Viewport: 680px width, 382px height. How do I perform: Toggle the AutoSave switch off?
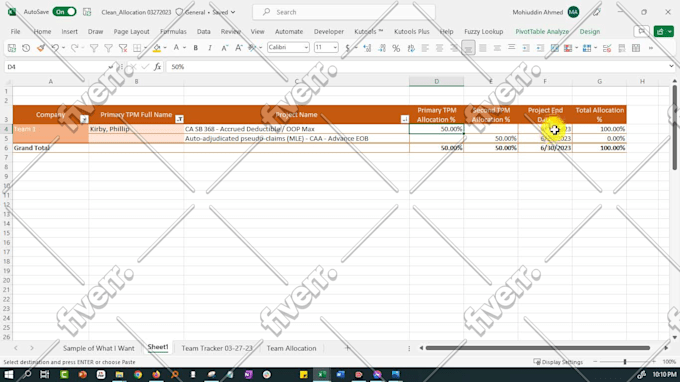(x=64, y=12)
